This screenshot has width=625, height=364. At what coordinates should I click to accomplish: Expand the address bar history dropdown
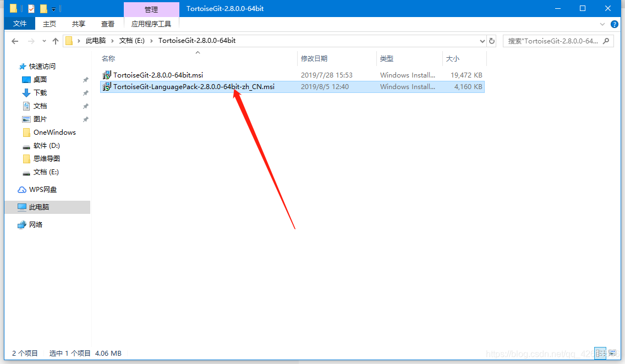click(483, 41)
